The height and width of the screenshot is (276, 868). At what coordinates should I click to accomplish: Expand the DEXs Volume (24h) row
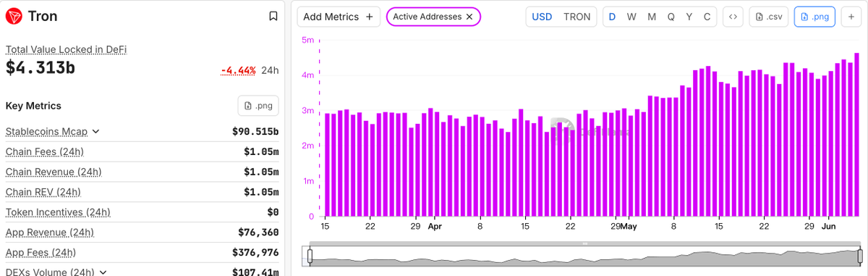102,272
